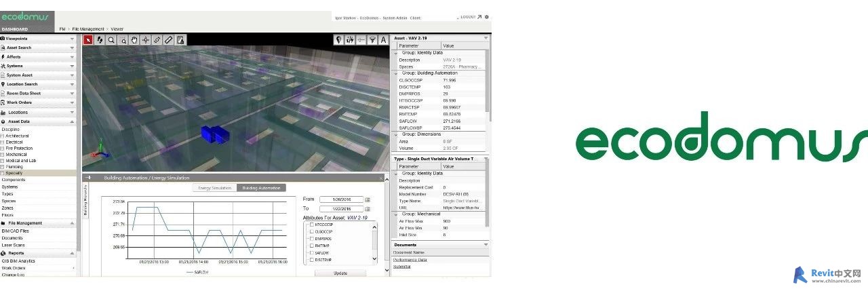Click File Management in breadcrumb
This screenshot has width=868, height=289.
click(88, 29)
